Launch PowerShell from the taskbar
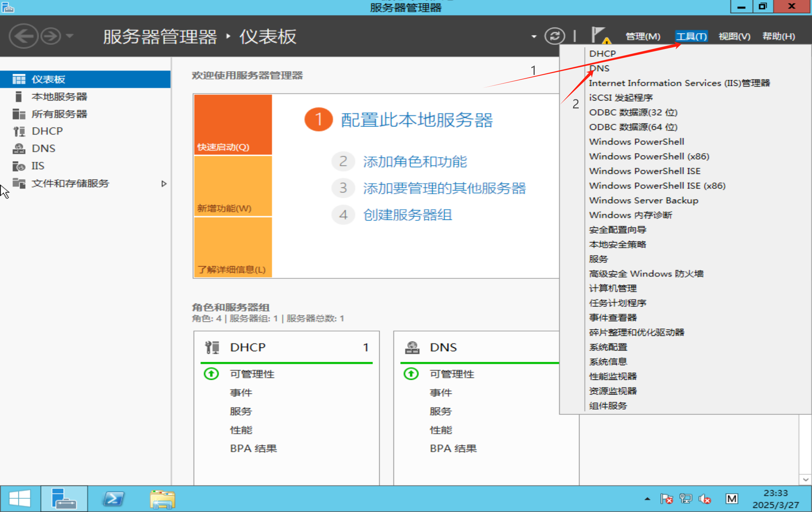This screenshot has height=512, width=812. (x=113, y=499)
